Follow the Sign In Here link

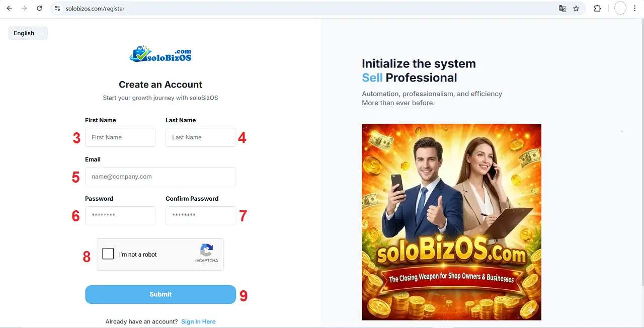[198, 321]
